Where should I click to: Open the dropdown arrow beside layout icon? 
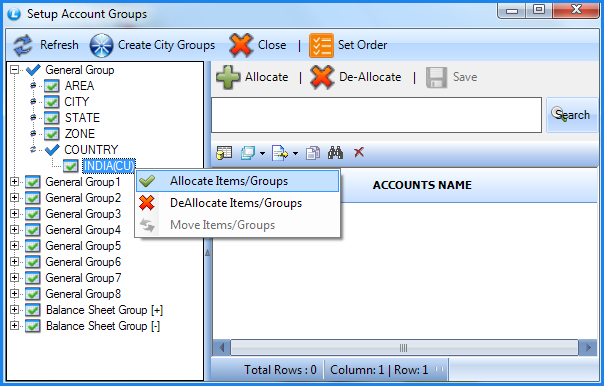[x=262, y=153]
